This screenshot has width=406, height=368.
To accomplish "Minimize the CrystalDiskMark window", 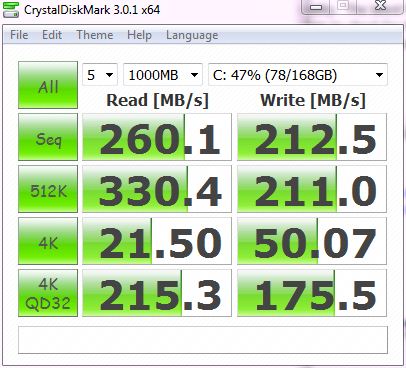I will tap(316, 7).
